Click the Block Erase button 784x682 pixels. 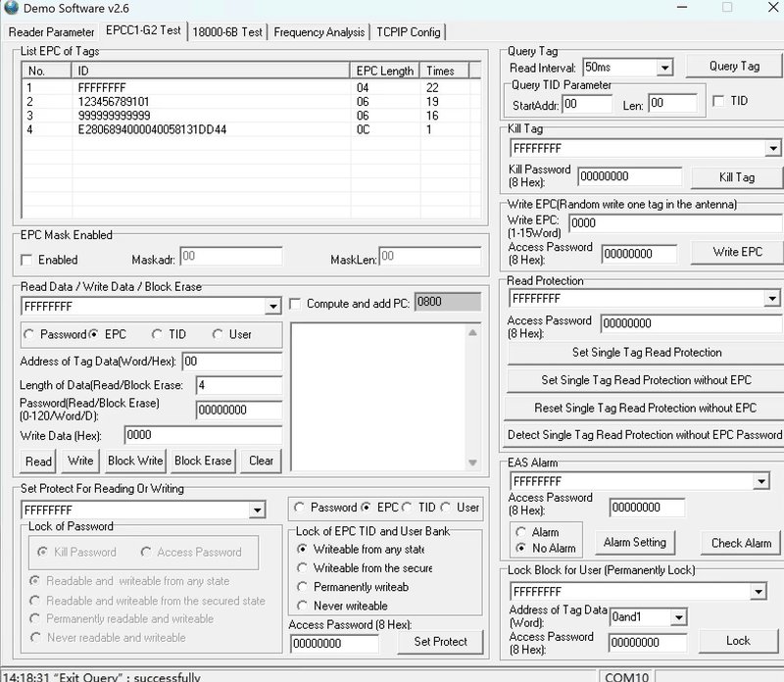(203, 461)
